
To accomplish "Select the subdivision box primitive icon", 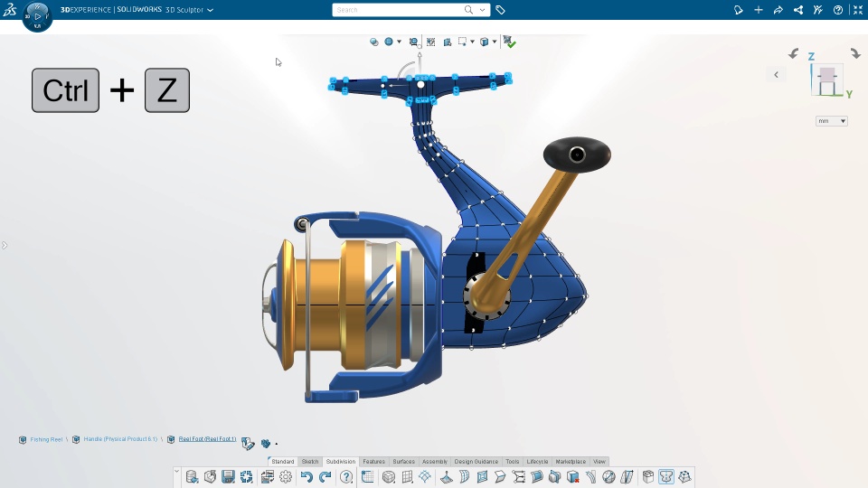I will coord(389,476).
